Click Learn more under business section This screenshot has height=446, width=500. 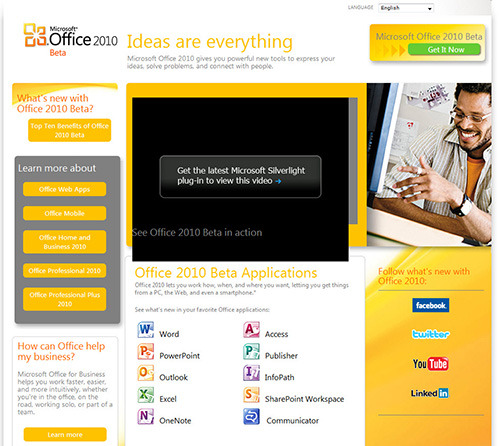(x=65, y=435)
